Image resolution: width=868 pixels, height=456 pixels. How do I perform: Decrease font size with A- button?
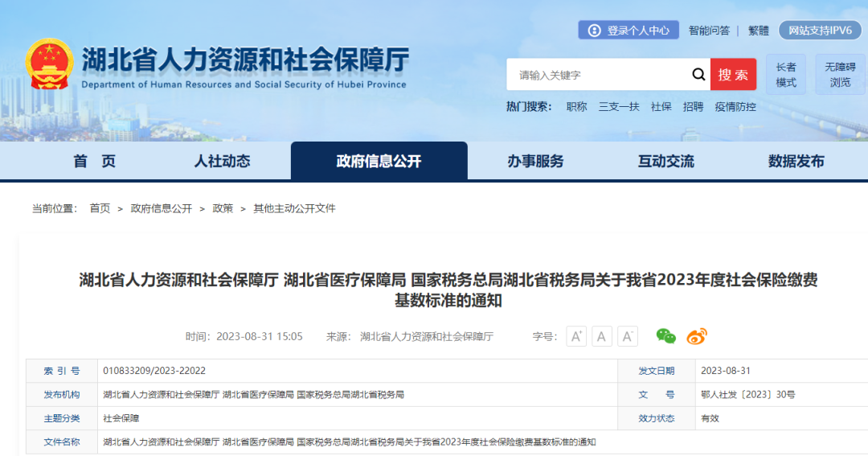[627, 336]
